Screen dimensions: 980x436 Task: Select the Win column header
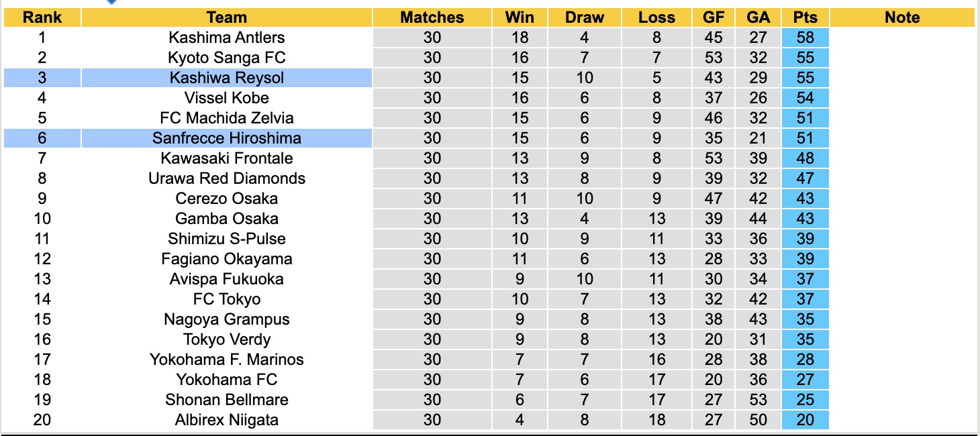click(x=520, y=17)
